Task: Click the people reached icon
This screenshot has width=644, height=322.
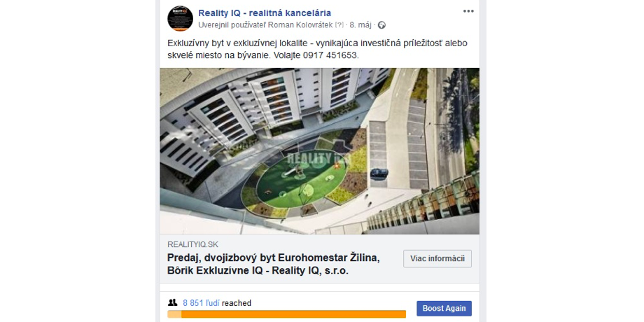Action: coord(172,302)
